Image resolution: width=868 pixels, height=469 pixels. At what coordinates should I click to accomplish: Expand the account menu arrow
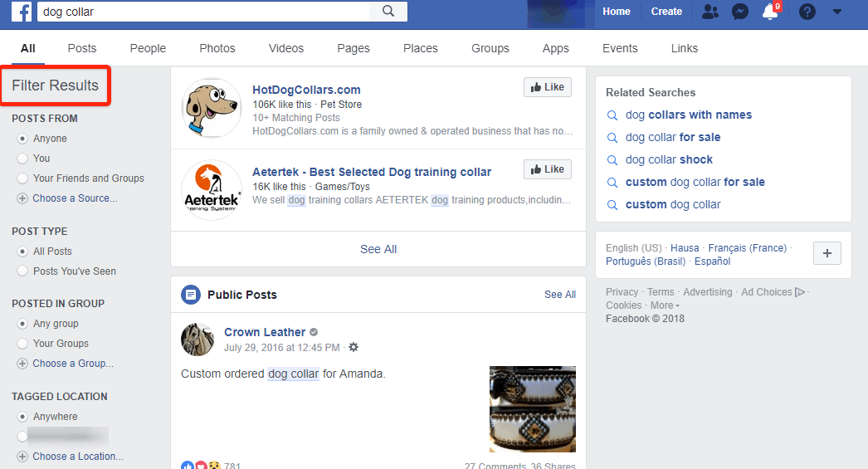pyautogui.click(x=837, y=11)
